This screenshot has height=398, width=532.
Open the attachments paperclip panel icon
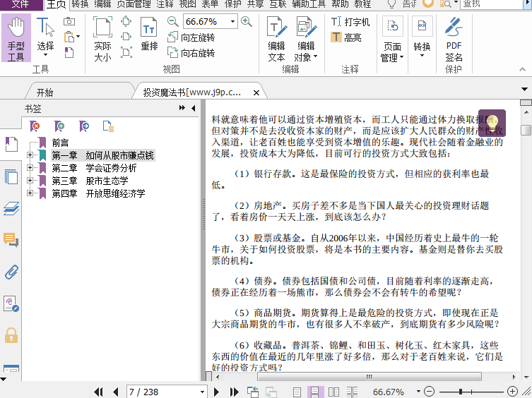tap(11, 272)
